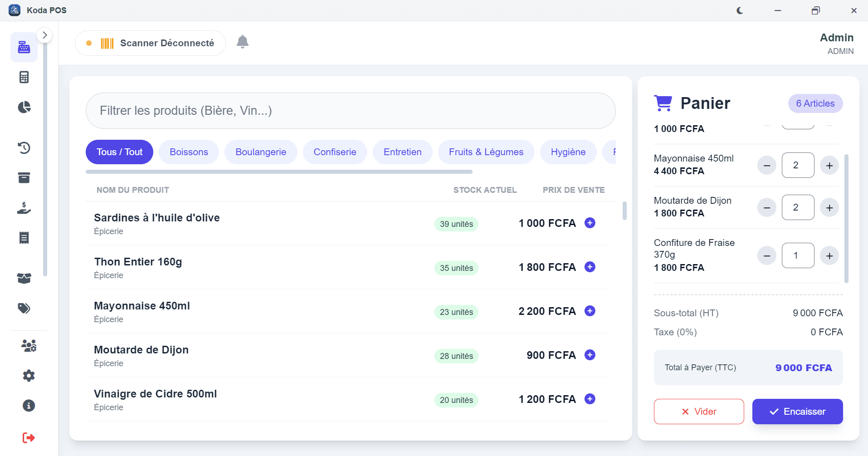
Task: Click the 2 200 FCFA price
Action: [547, 311]
